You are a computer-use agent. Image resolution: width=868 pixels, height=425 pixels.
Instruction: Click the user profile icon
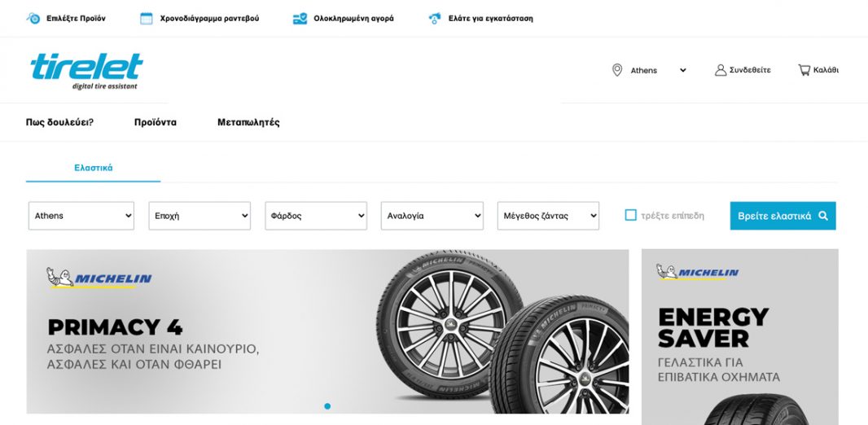pyautogui.click(x=720, y=70)
